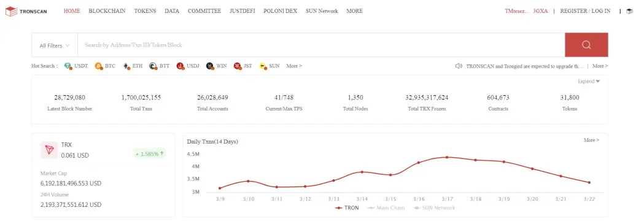Click the JST token icon

[237, 66]
